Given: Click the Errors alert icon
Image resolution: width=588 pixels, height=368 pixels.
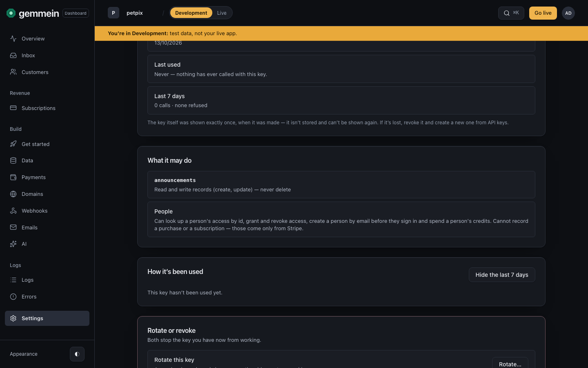Looking at the screenshot, I should (13, 296).
